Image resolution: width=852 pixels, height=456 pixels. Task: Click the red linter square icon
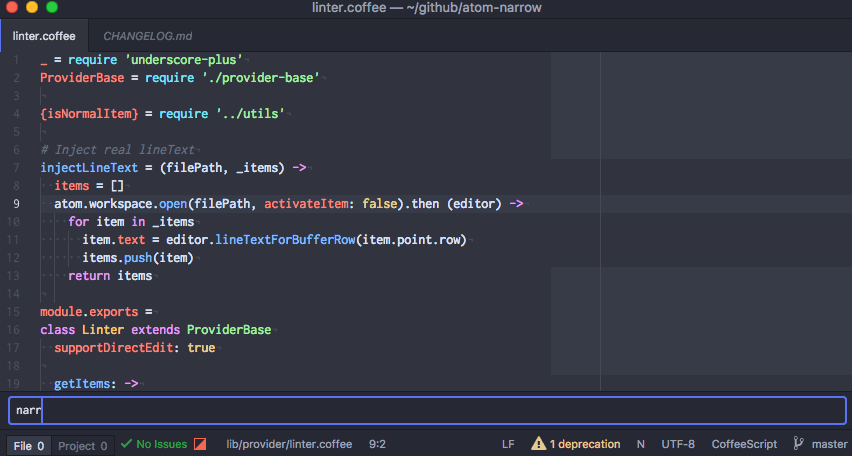coord(200,444)
